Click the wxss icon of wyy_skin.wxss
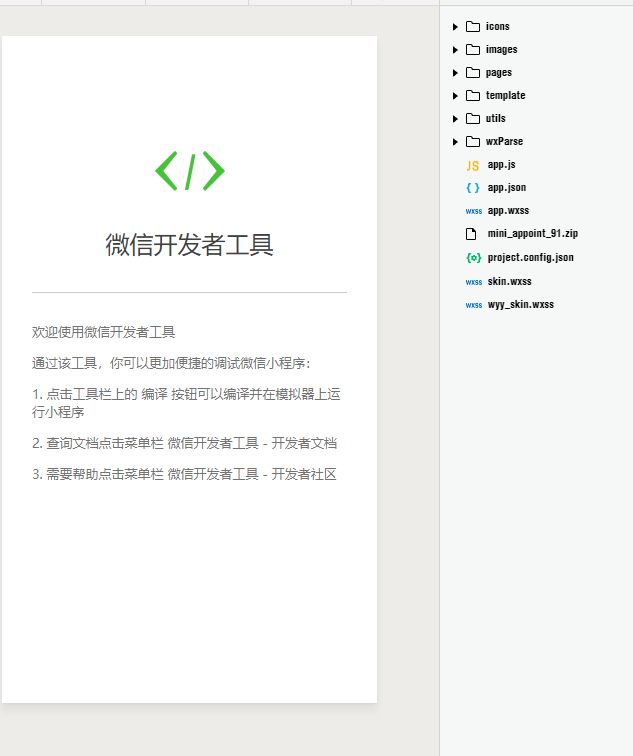 tap(474, 305)
